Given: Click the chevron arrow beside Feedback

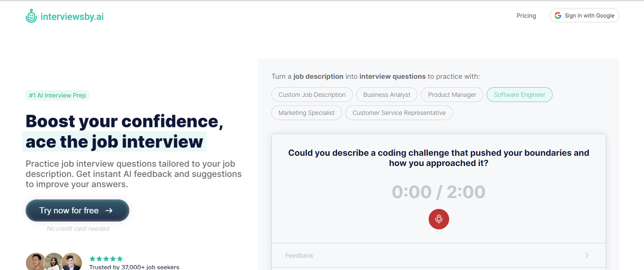Looking at the screenshot, I should (x=587, y=255).
